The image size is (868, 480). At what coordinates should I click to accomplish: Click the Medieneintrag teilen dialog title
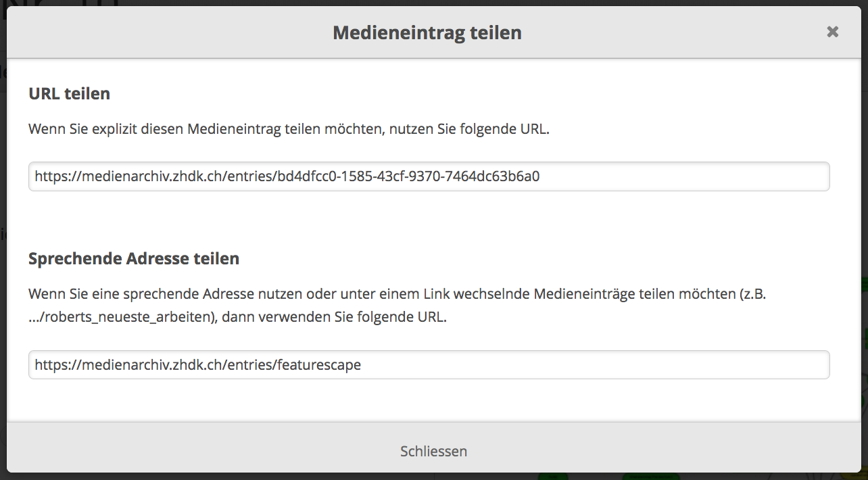427,32
